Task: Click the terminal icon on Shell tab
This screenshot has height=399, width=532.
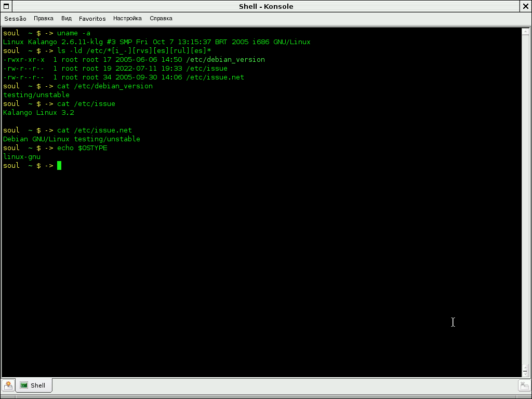Action: [24, 385]
